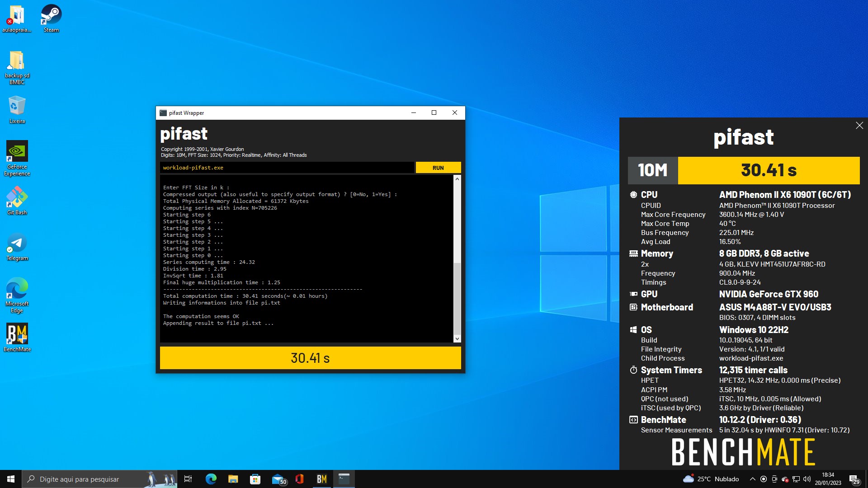The width and height of the screenshot is (868, 488).
Task: Click the scrollbar down arrow in pifast console
Action: (457, 338)
